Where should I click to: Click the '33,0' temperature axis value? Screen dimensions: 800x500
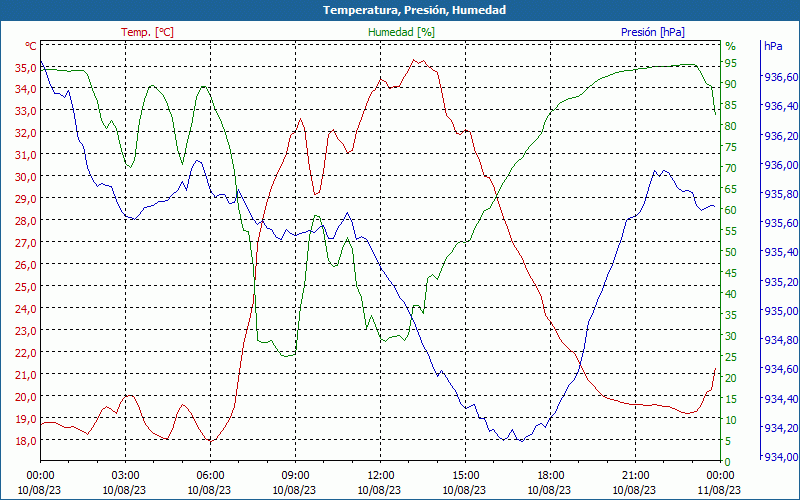coord(26,111)
